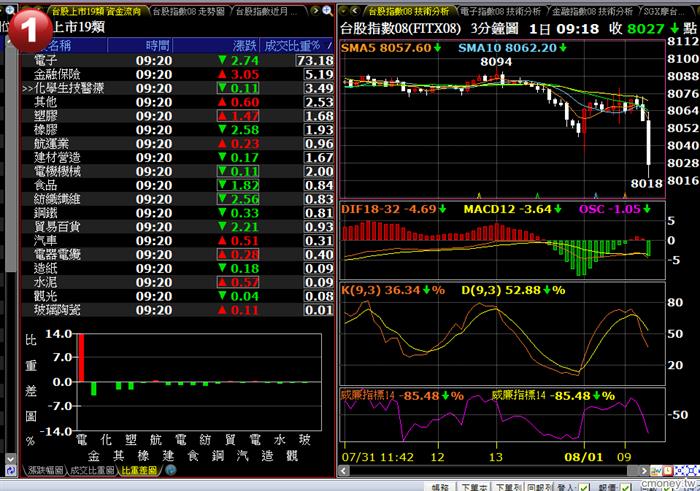700x491 pixels.
Task: Click the chart-type icon right of chart scrollbar
Action: 656,470
